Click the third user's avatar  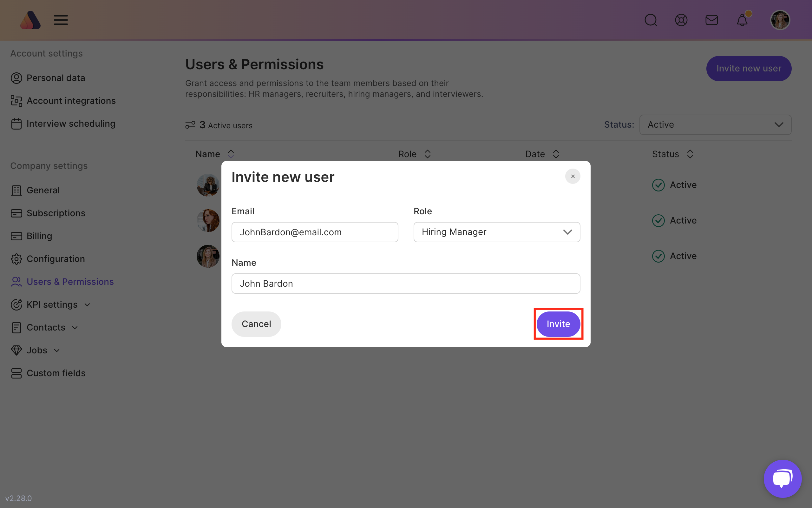click(208, 256)
